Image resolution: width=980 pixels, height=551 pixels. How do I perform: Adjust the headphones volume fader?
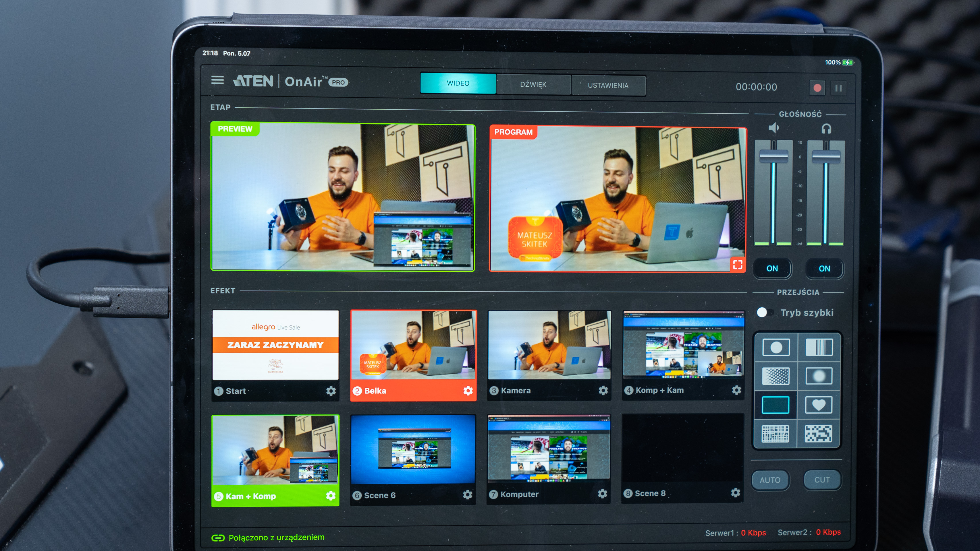pos(826,157)
